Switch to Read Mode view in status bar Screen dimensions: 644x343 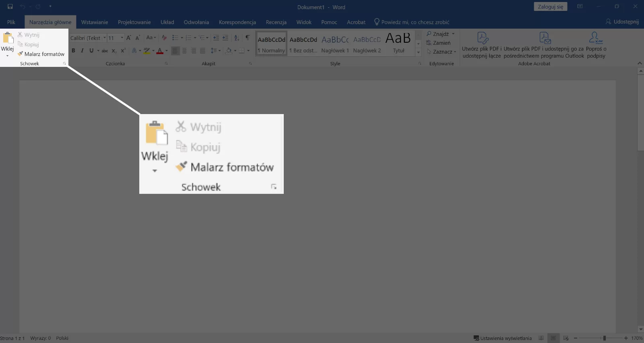pyautogui.click(x=541, y=338)
